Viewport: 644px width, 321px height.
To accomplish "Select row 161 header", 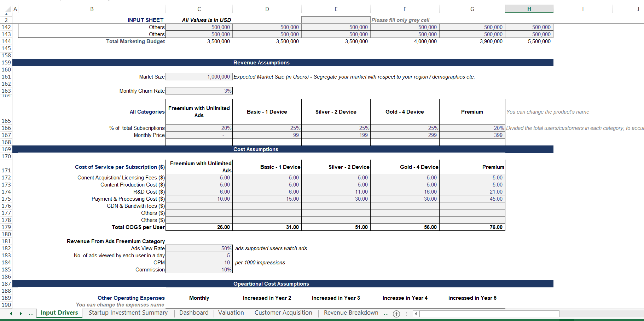I will click(6, 77).
